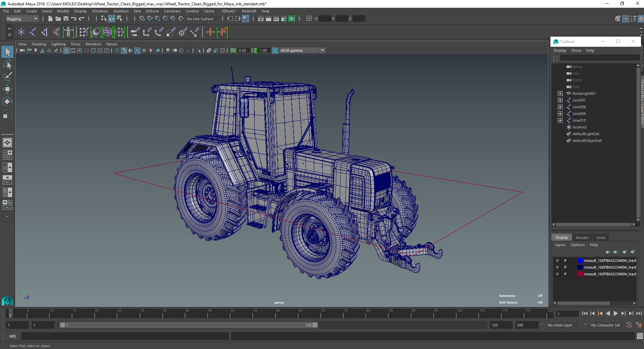Image resolution: width=644 pixels, height=349 pixels.
Task: Click the HumanIK character shelf icon
Action: pos(68,32)
